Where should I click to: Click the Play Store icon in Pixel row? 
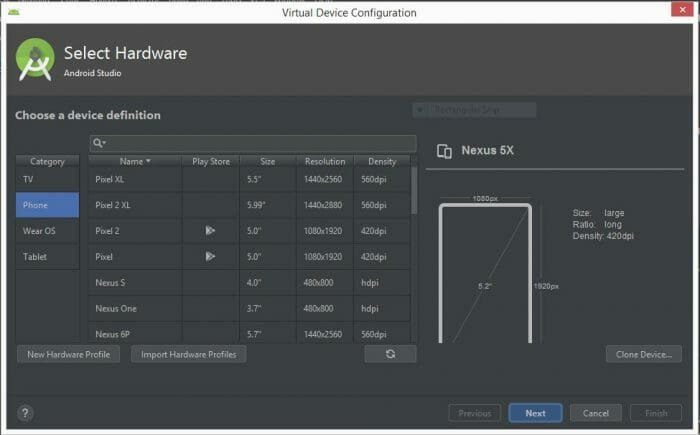pyautogui.click(x=210, y=256)
